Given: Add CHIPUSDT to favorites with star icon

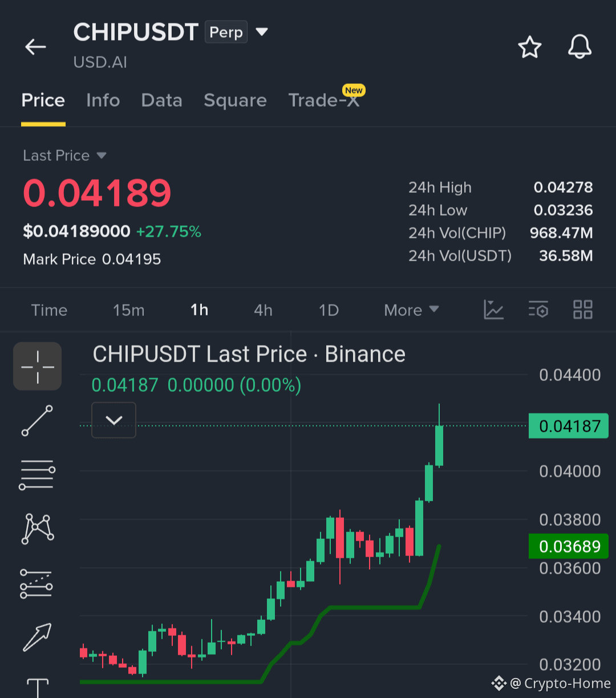Looking at the screenshot, I should coord(530,47).
